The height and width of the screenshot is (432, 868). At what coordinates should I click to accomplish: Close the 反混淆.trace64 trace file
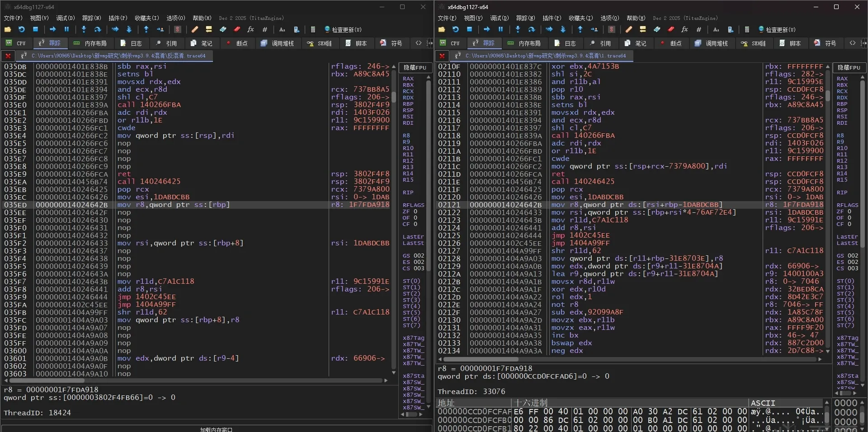pos(8,56)
